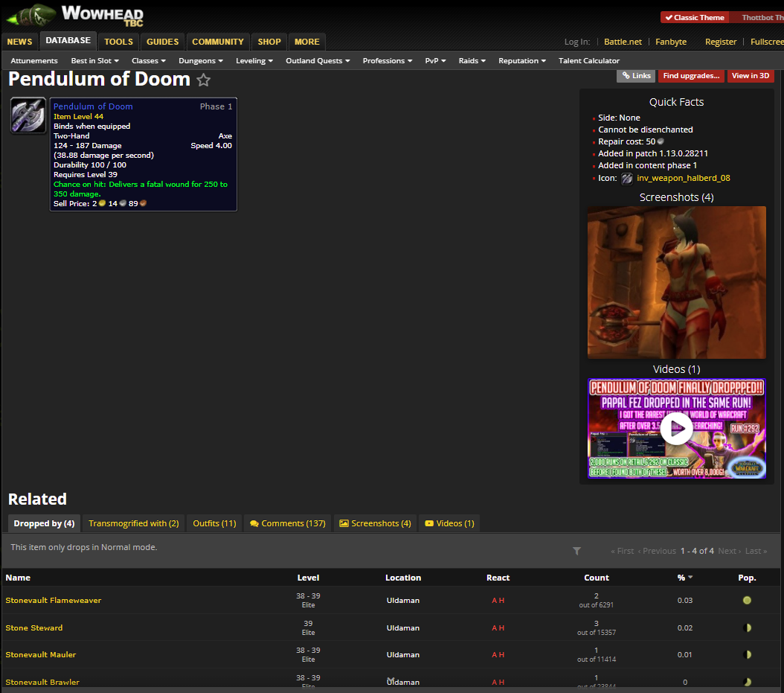Select the Thottbot Theme option

point(761,17)
